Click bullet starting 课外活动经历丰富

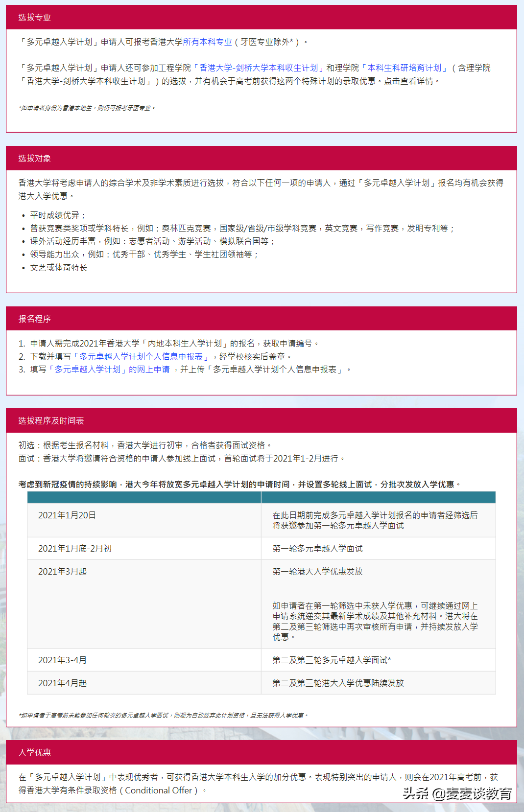[152, 241]
